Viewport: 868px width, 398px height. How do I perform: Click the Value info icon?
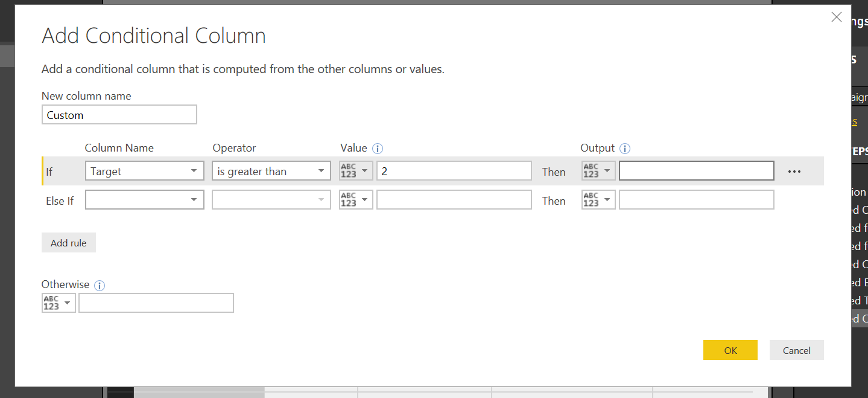click(x=378, y=149)
